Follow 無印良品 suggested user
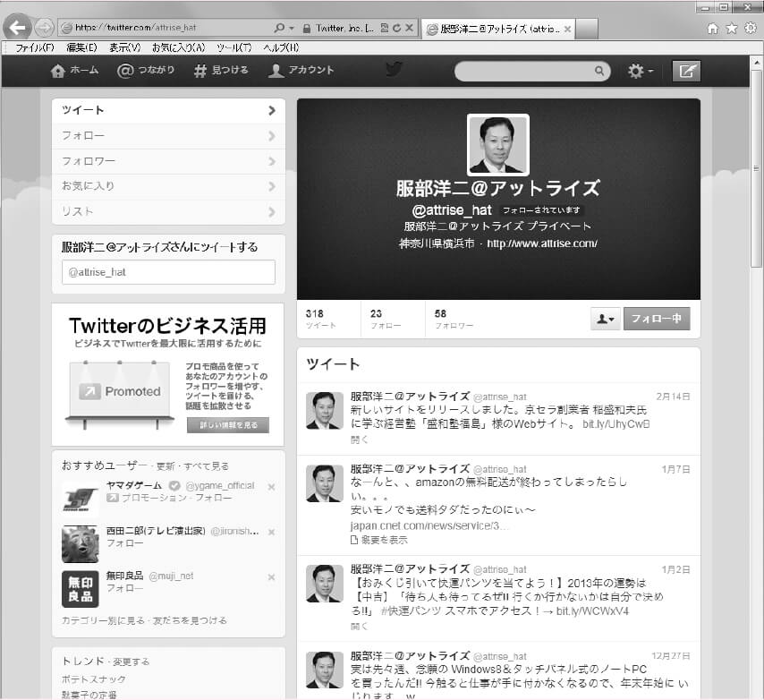 coord(124,588)
